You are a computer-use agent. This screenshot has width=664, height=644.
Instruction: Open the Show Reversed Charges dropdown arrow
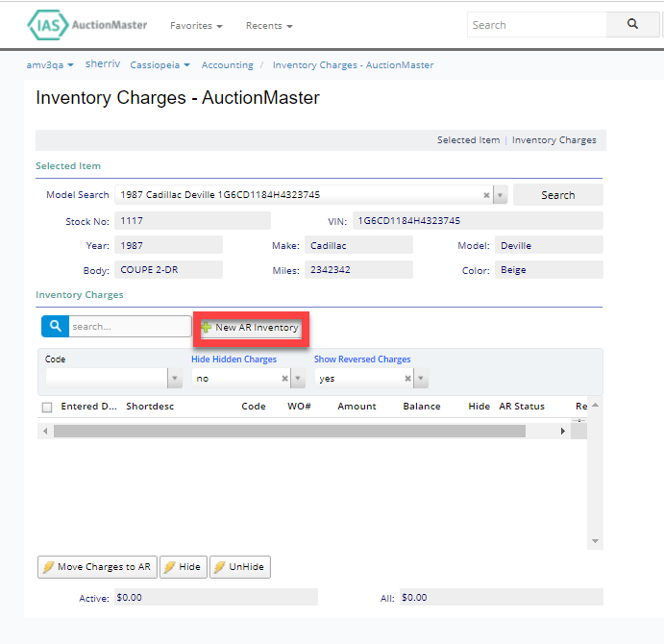pos(421,379)
